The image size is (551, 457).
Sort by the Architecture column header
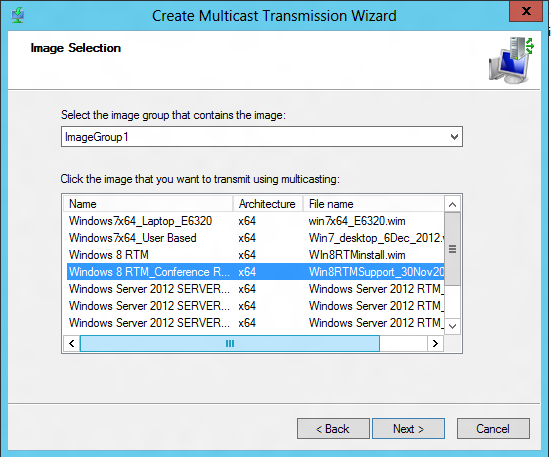tap(268, 204)
